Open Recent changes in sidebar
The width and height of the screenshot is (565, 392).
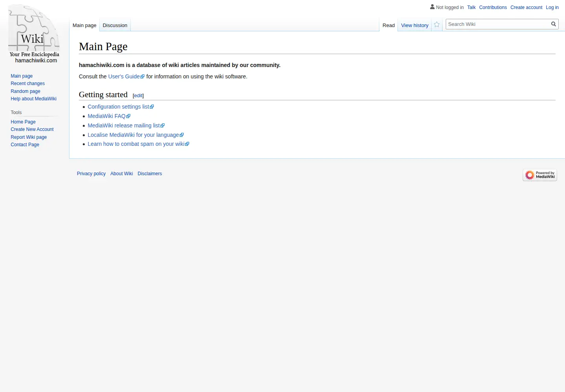coord(27,83)
